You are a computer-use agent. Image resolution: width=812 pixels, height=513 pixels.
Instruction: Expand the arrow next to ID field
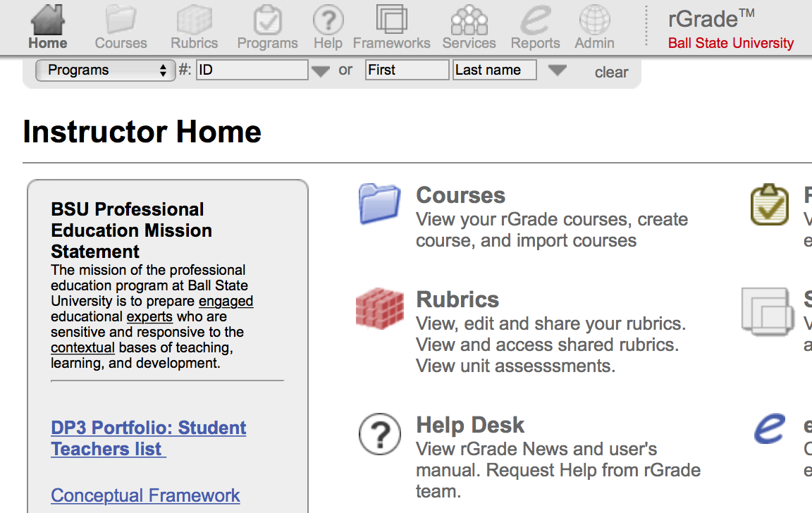(321, 71)
